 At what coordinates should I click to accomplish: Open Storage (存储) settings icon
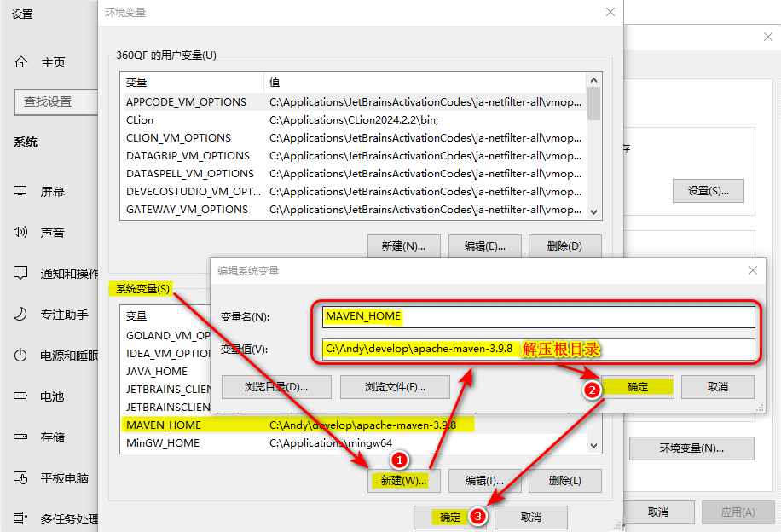tap(21, 437)
